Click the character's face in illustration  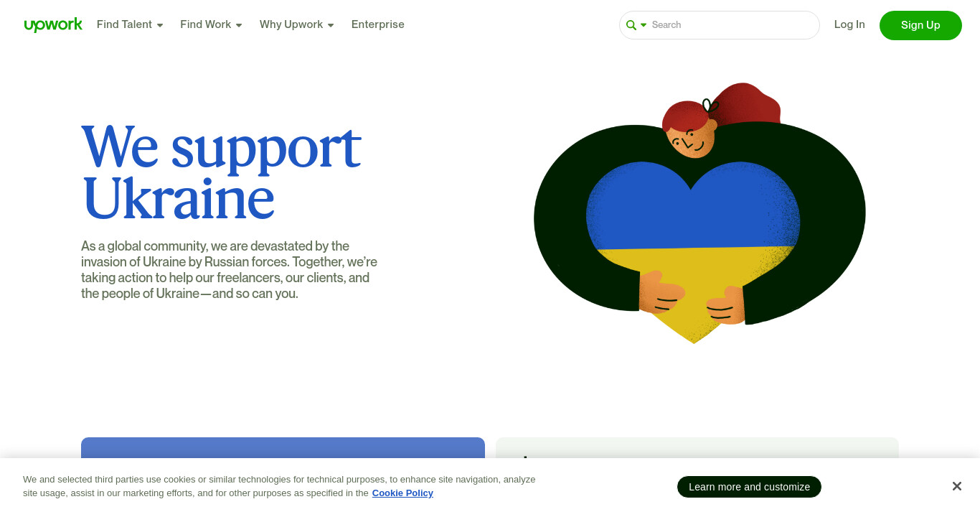(690, 139)
